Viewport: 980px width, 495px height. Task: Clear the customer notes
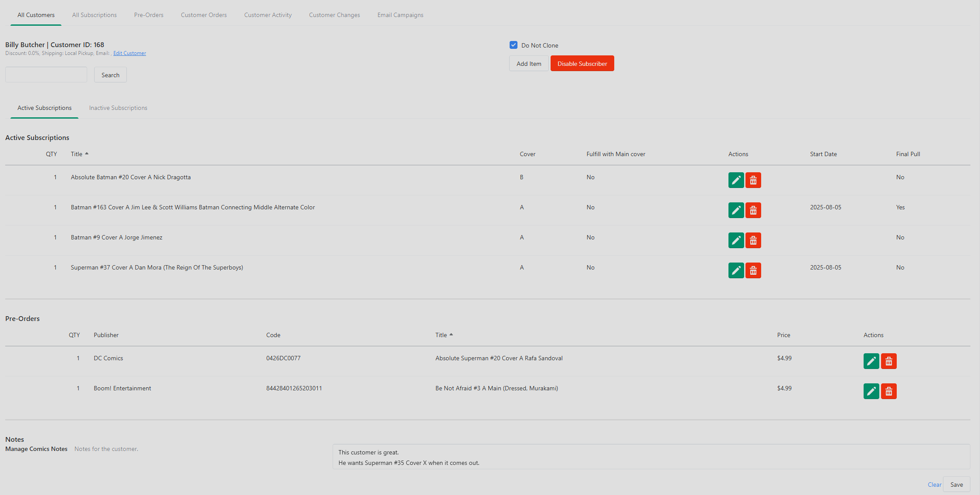click(934, 485)
